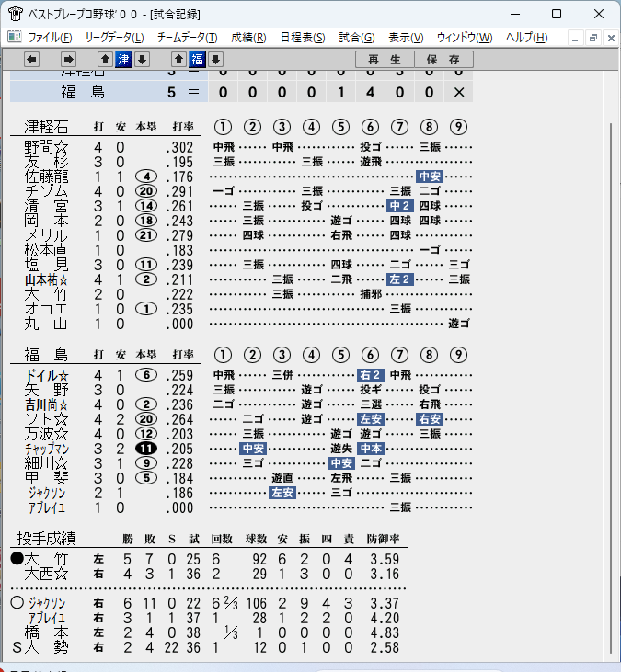Click ソト's highlighted 左安 result

[x=371, y=419]
